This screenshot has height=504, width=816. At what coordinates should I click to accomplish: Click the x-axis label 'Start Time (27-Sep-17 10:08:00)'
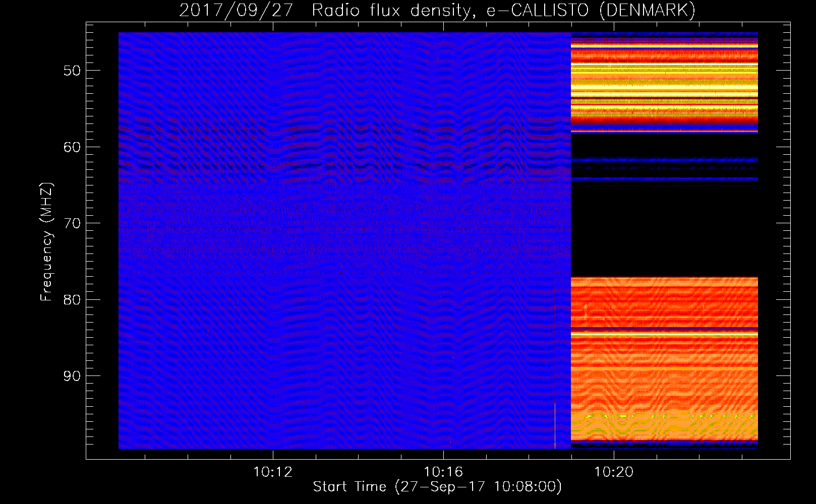pyautogui.click(x=437, y=487)
